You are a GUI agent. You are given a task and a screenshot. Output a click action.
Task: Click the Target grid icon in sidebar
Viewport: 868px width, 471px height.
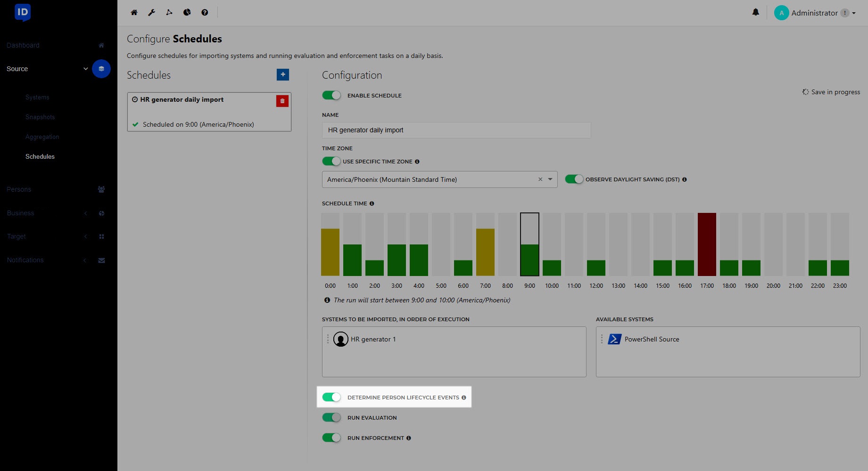point(101,236)
